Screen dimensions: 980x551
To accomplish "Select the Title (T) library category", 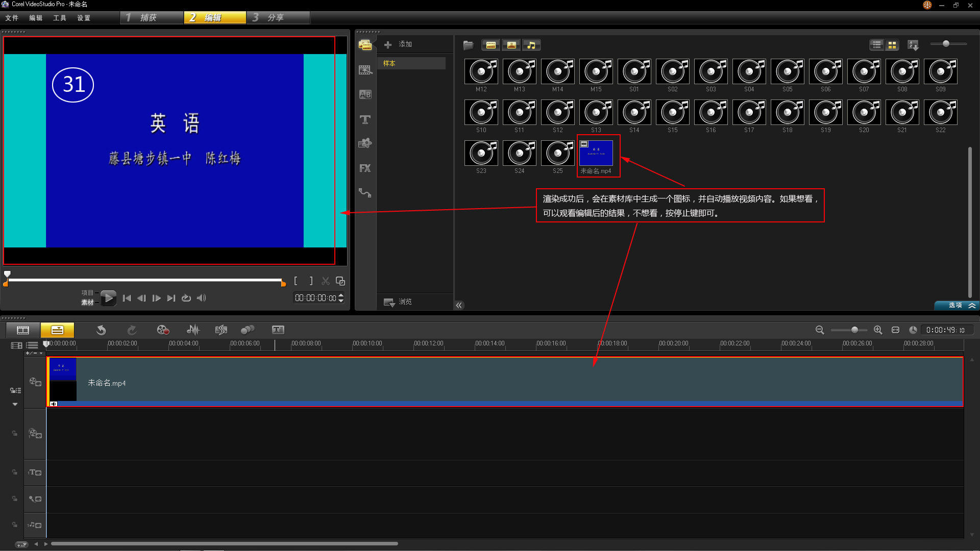I will click(x=365, y=120).
